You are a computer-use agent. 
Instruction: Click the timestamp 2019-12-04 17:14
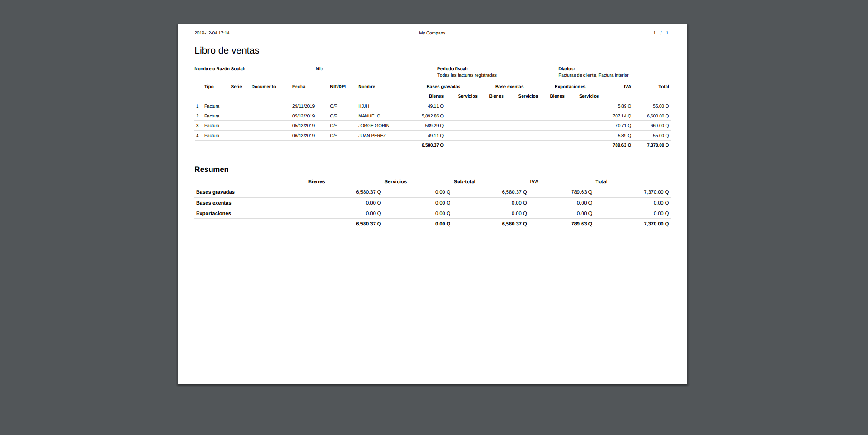pos(212,33)
